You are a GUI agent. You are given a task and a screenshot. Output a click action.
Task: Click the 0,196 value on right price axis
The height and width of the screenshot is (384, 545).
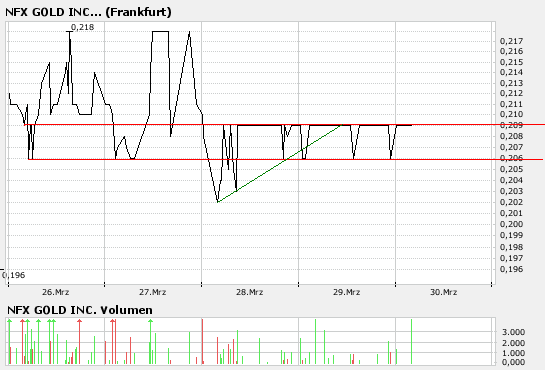click(511, 269)
